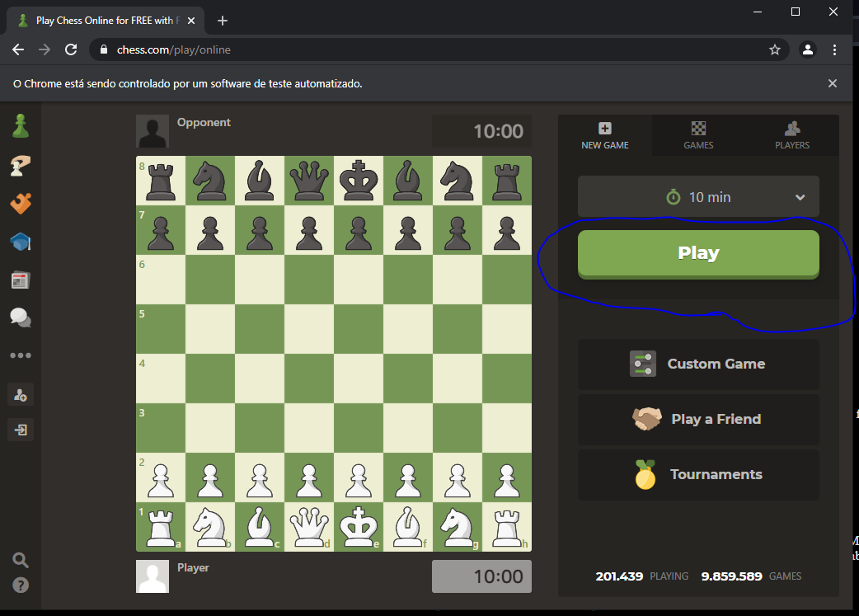Click the white king on e1

pyautogui.click(x=359, y=527)
